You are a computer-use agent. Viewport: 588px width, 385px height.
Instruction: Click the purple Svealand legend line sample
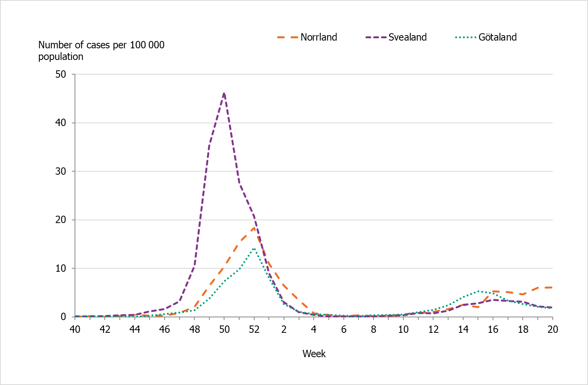pos(376,37)
